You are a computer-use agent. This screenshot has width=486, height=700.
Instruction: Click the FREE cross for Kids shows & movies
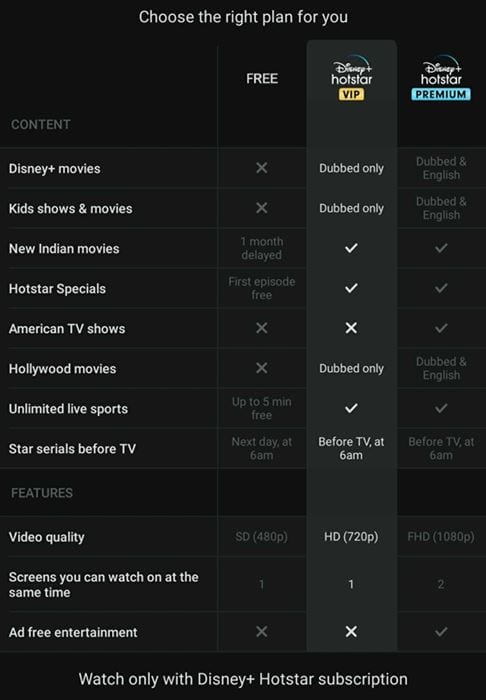click(262, 208)
